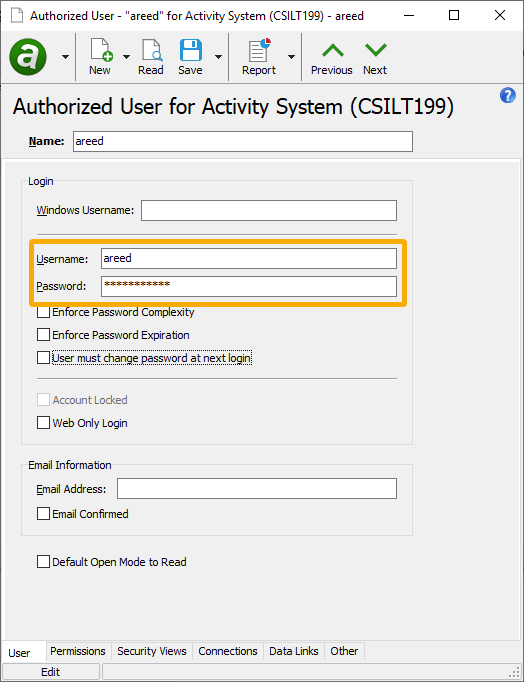Click the green Activity application logo icon

28,57
